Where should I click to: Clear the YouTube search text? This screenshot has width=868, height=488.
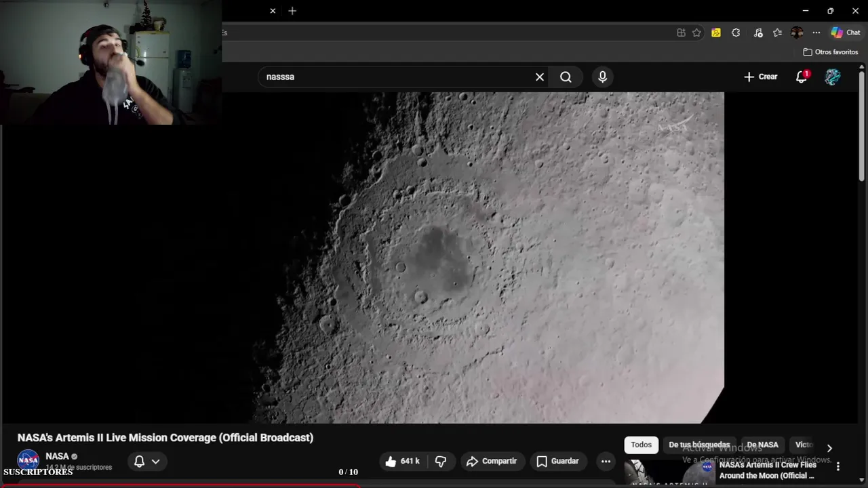[x=540, y=77]
